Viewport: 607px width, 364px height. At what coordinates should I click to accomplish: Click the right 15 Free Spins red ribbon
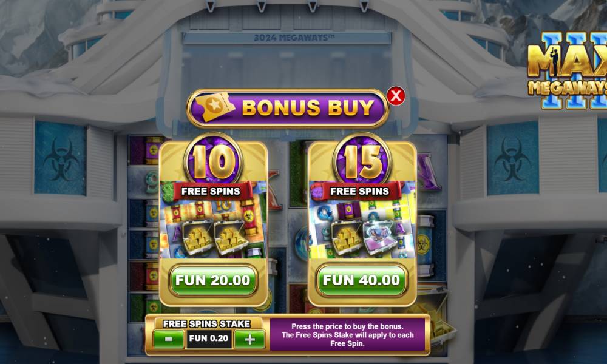click(x=359, y=192)
